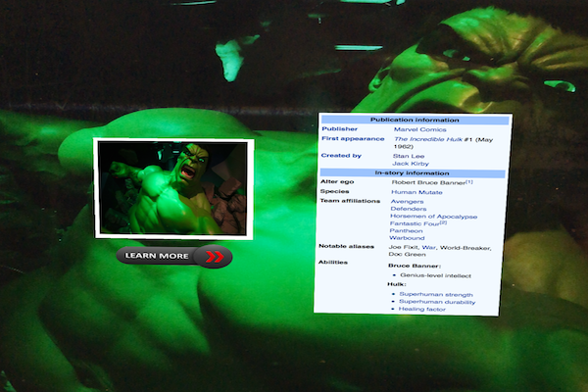Open the Defenders team link
Screen dimensions: 588x392
point(409,209)
